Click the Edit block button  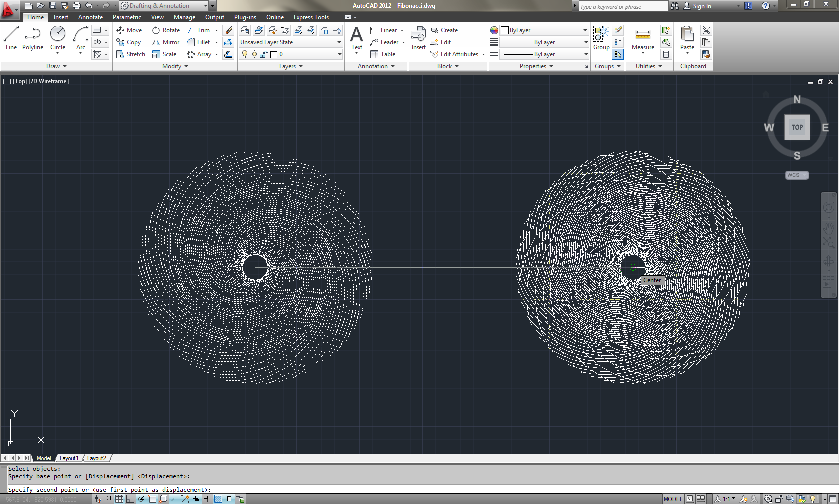click(x=441, y=42)
